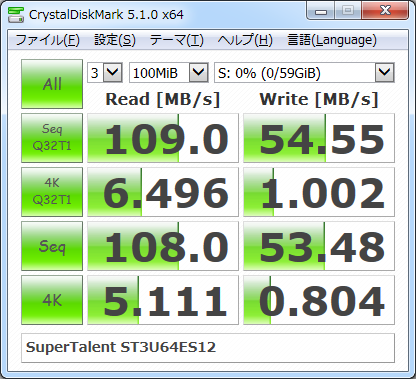Image resolution: width=416 pixels, height=379 pixels.
Task: Start the plain Seq test
Action: tap(52, 246)
